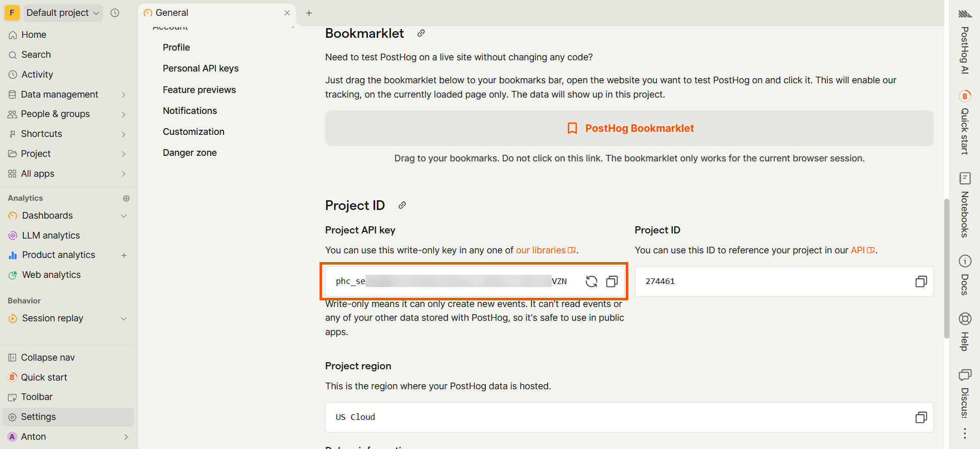This screenshot has height=449, width=980.
Task: Open recent history clock icon
Action: [x=115, y=13]
